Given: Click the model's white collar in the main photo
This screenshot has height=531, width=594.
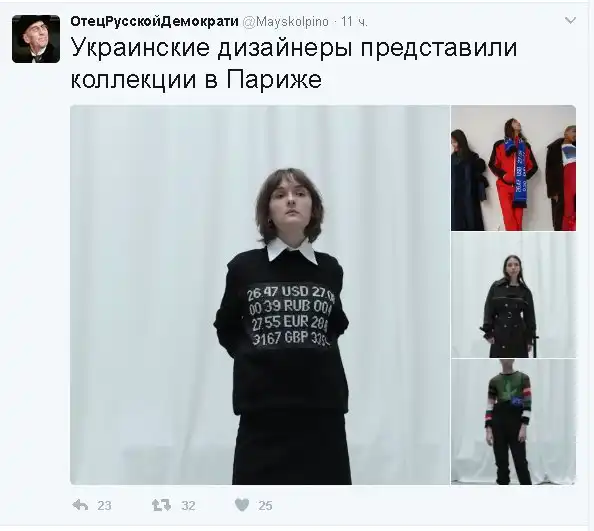Looking at the screenshot, I should point(292,251).
